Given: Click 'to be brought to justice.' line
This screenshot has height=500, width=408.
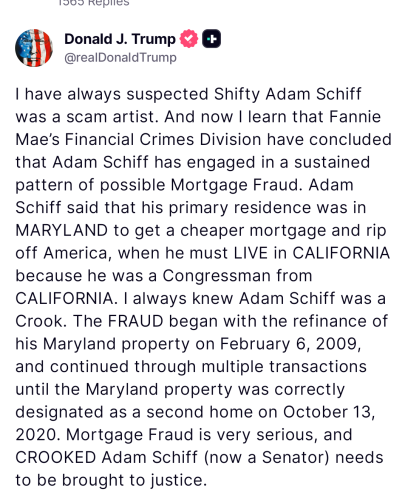Looking at the screenshot, I should pos(111,480).
